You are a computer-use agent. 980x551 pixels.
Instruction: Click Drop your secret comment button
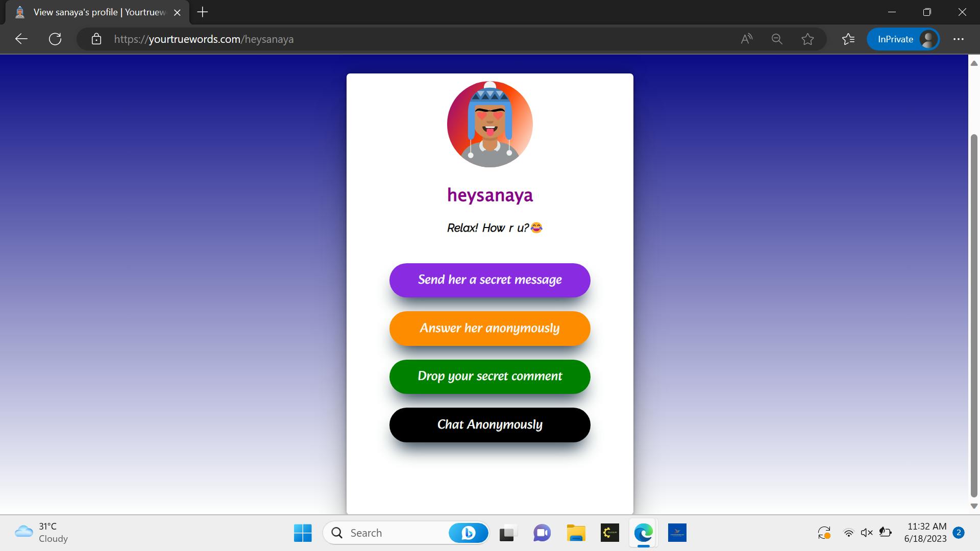coord(489,377)
